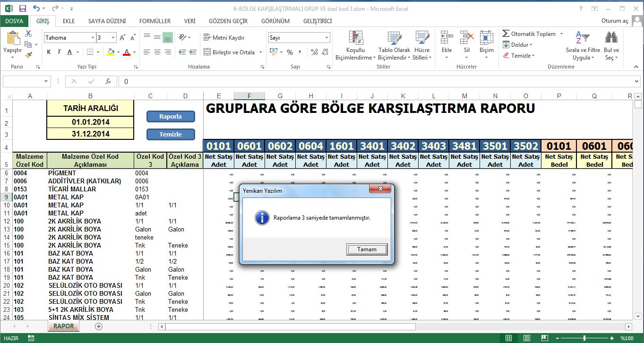Open Sırala ve Filtre Uygula
Viewport: 644px width, 343px height.
[583, 46]
